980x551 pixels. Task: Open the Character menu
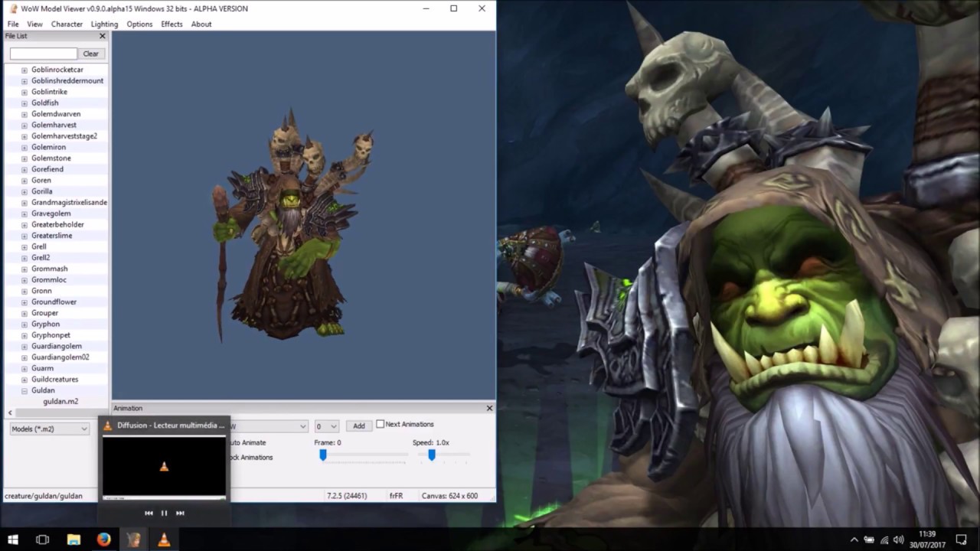click(67, 24)
